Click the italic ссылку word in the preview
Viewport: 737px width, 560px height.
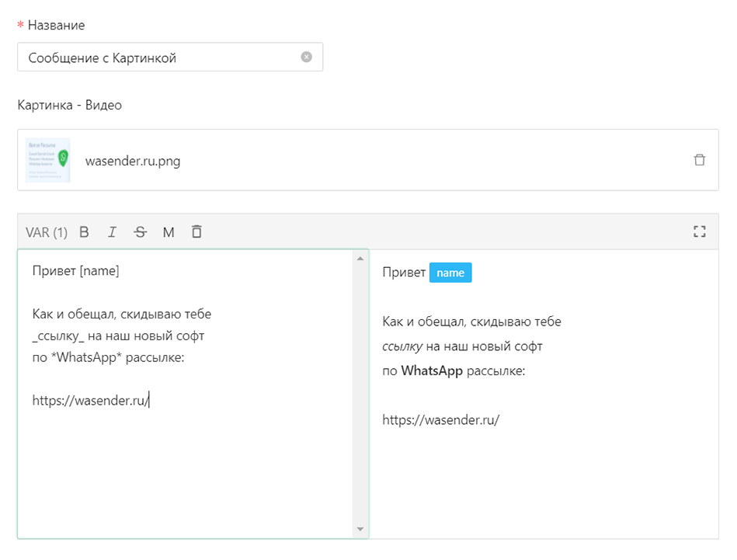402,346
